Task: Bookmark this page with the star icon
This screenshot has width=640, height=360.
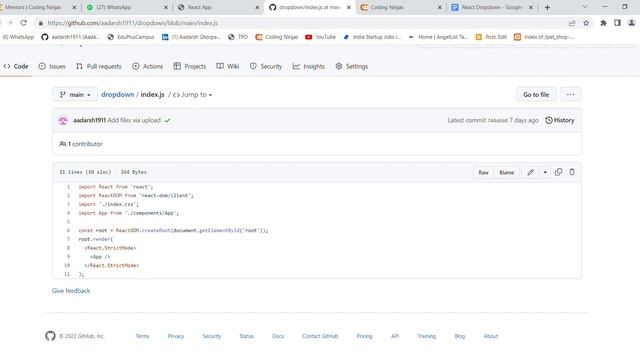Action: point(586,23)
